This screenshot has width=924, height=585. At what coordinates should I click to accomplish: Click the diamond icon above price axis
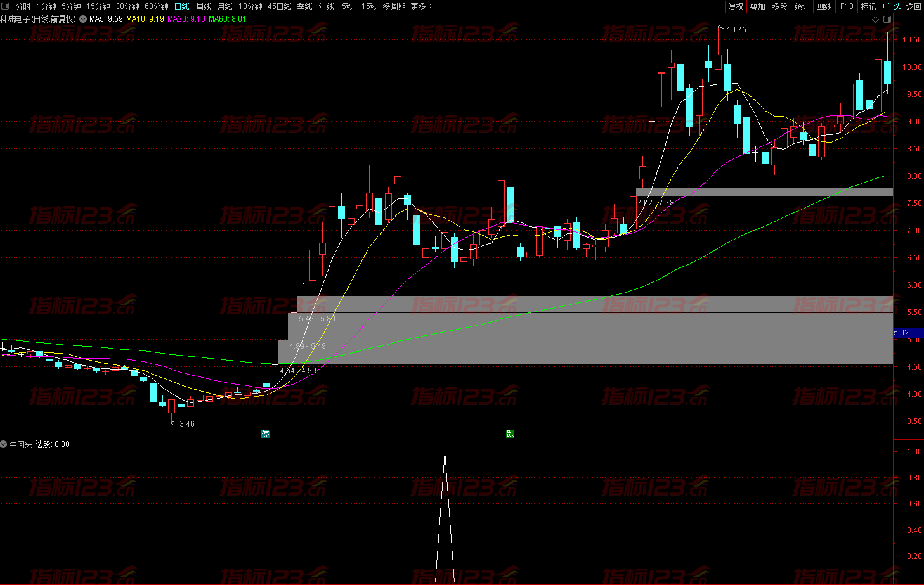click(876, 19)
